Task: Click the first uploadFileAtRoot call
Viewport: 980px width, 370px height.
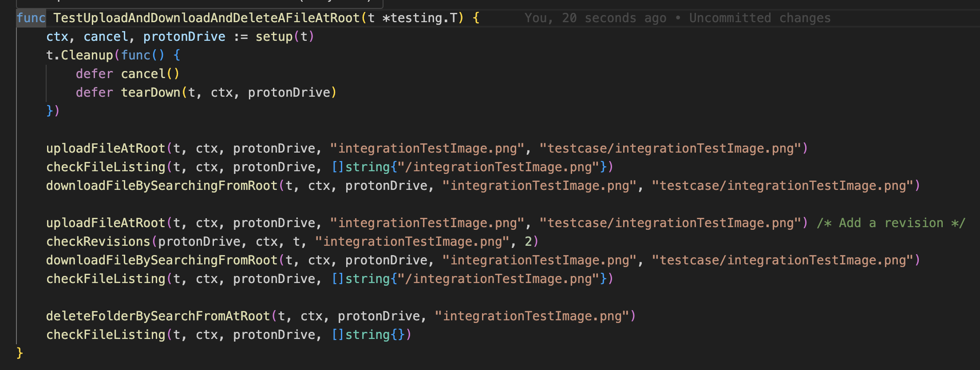Action: (x=106, y=149)
